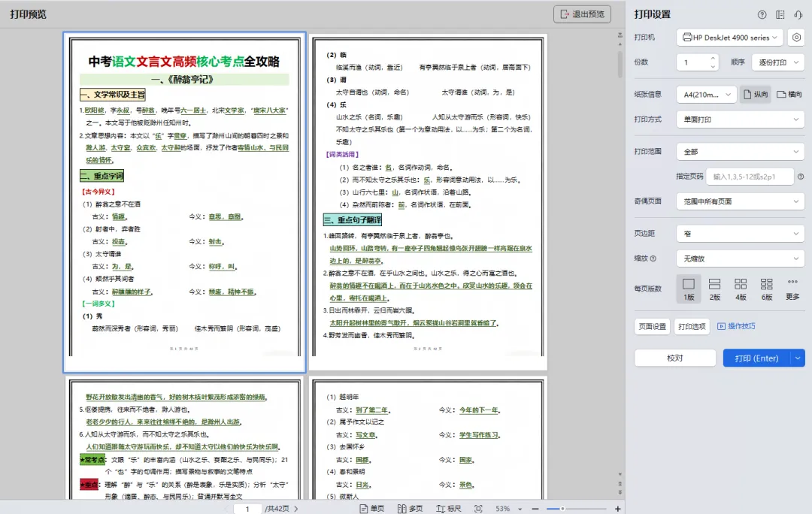Viewport: 812px width, 514px height.
Task: Open the 全部 print range dropdown
Action: click(741, 152)
